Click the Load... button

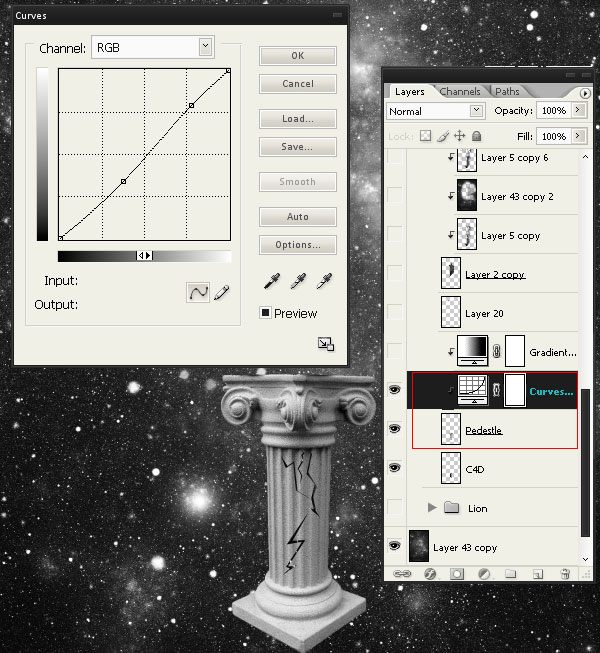[x=298, y=119]
